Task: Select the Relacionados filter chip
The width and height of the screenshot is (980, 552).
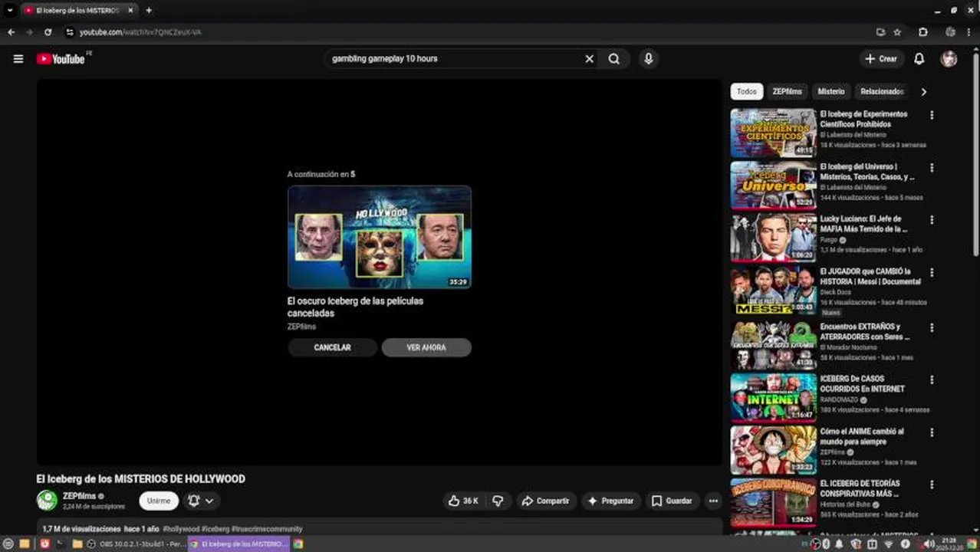Action: (882, 91)
